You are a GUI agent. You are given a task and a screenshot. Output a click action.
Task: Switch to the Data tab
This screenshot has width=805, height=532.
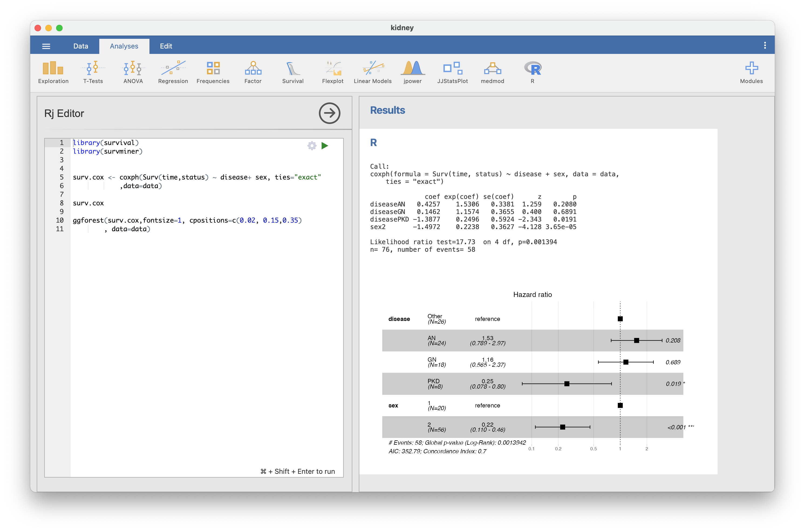pos(81,46)
